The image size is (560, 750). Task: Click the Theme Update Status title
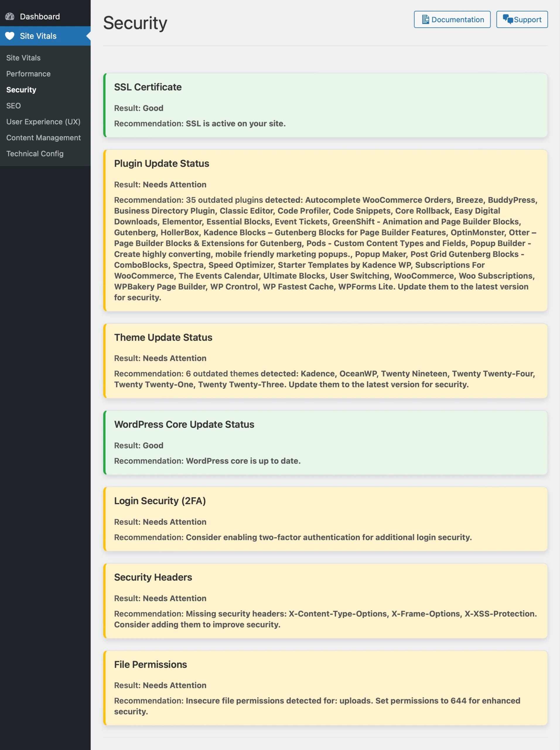(x=163, y=337)
